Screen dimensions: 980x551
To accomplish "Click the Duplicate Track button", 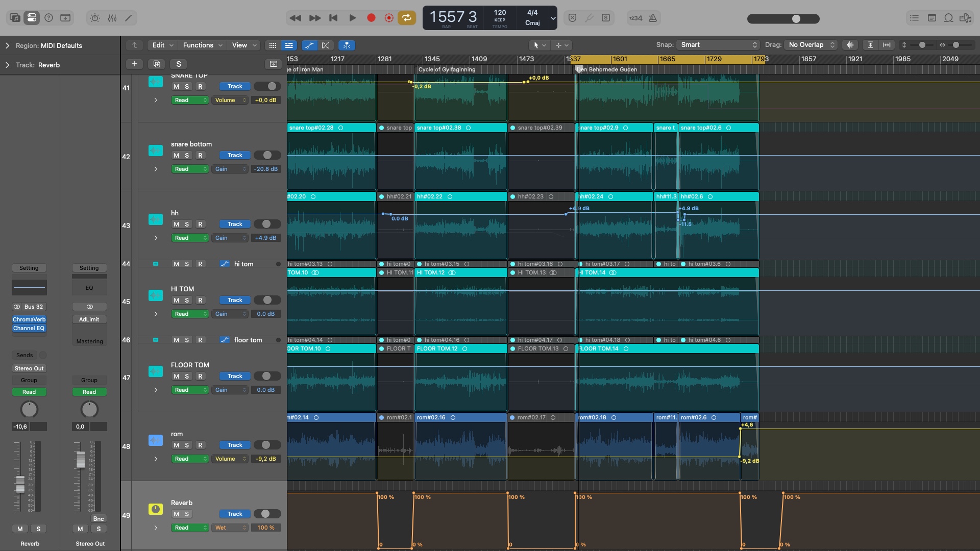I will 157,64.
